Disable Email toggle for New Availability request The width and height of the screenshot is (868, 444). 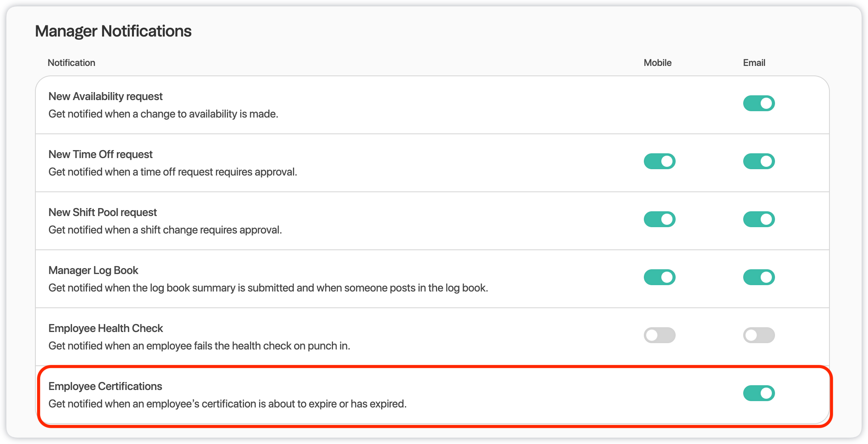[759, 103]
